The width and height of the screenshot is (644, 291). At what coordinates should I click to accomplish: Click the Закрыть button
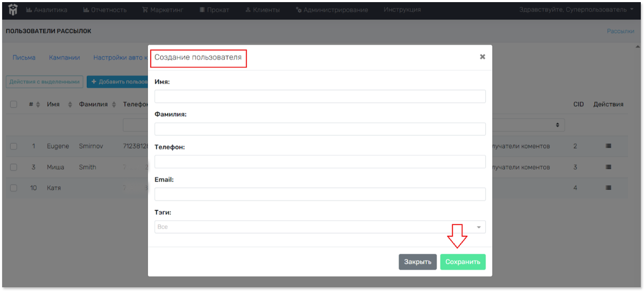pos(417,262)
